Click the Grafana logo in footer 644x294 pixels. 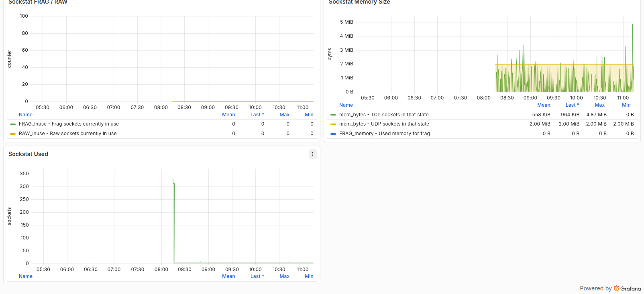click(x=627, y=288)
